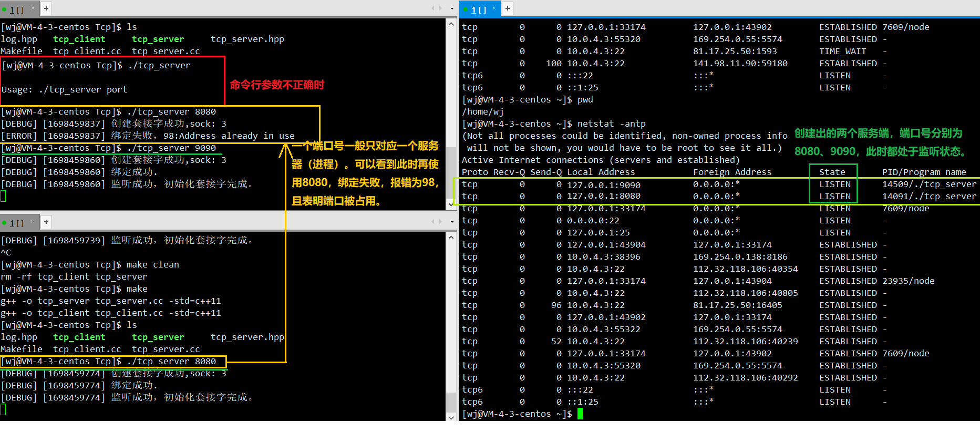Open tab list dropdown in top-left pane
The height and width of the screenshot is (432, 980).
tap(452, 8)
